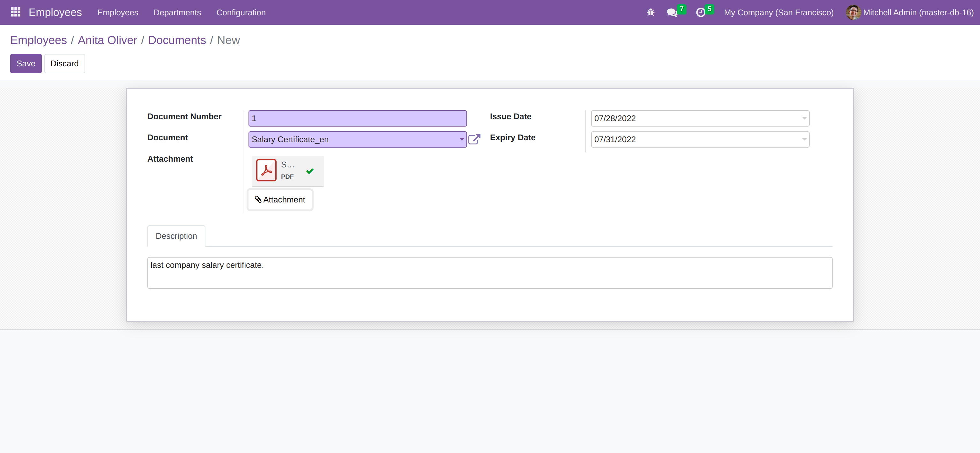
Task: Go to Anita Oliver breadcrumb link
Action: [107, 40]
